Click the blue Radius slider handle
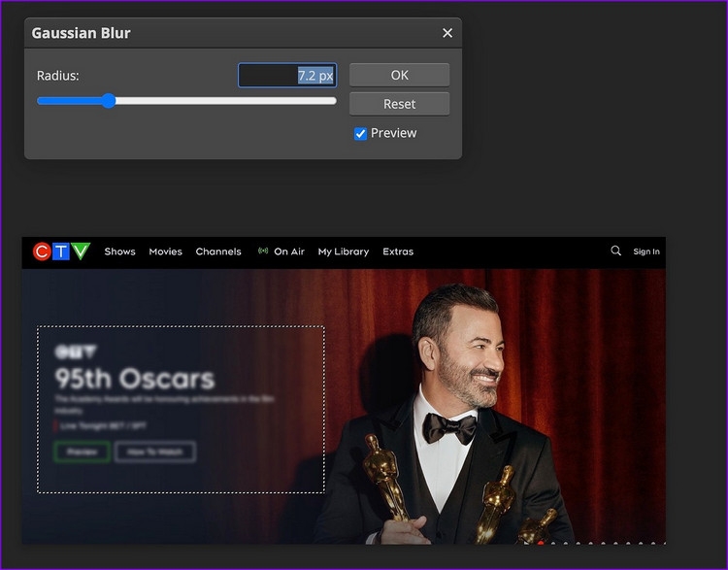The width and height of the screenshot is (728, 570). (109, 101)
